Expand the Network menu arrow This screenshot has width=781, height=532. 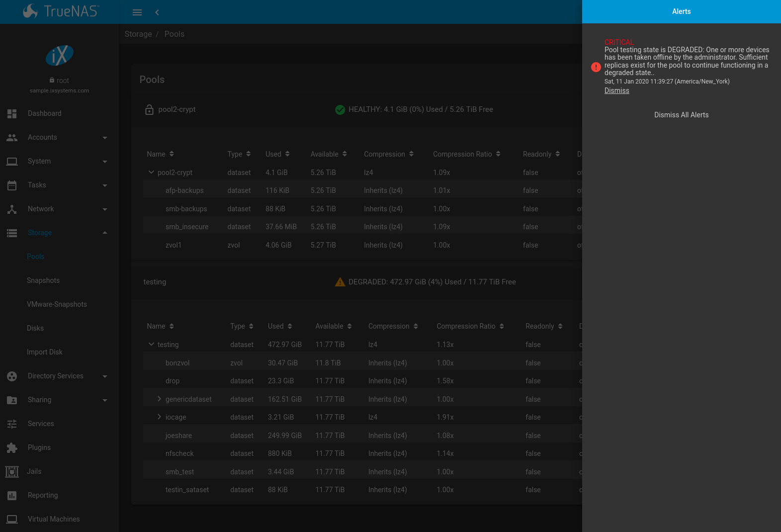[105, 209]
